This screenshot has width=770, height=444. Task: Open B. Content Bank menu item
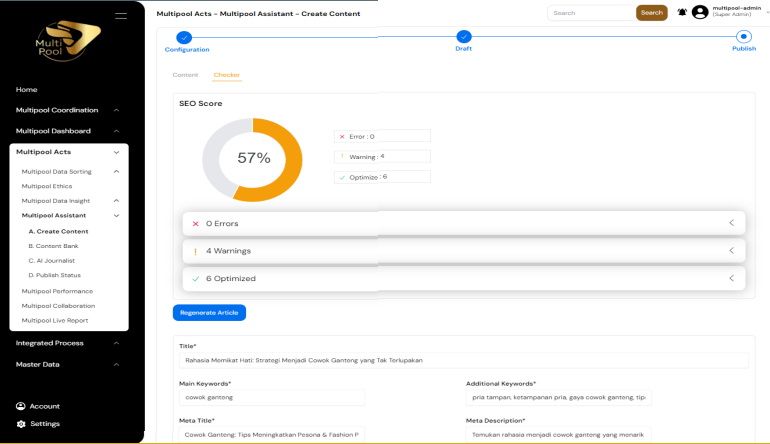point(53,246)
